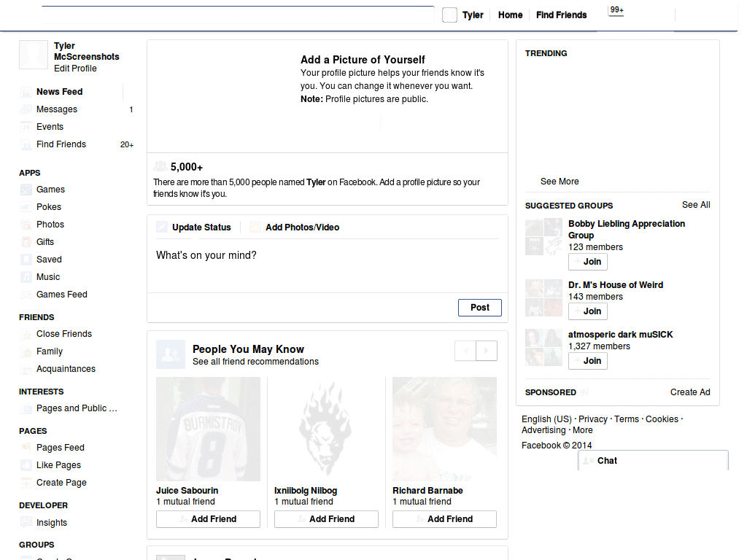Expand trending topics with See More
This screenshot has width=747, height=560.
[x=558, y=181]
